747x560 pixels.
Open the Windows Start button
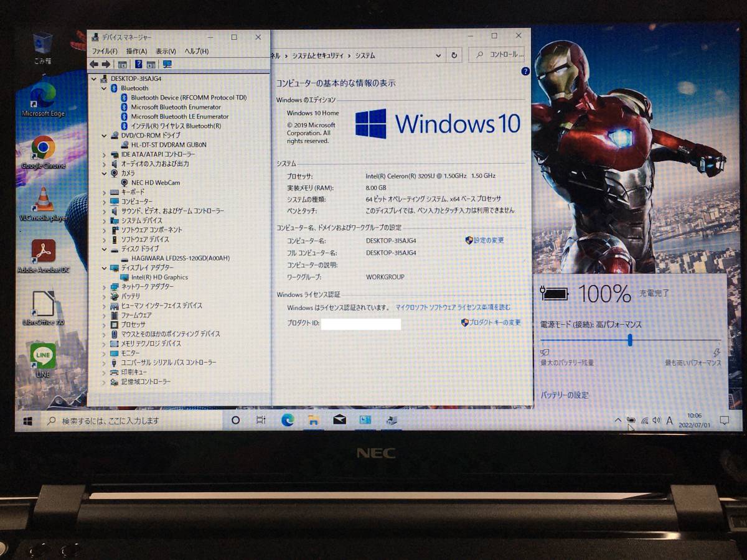[27, 421]
